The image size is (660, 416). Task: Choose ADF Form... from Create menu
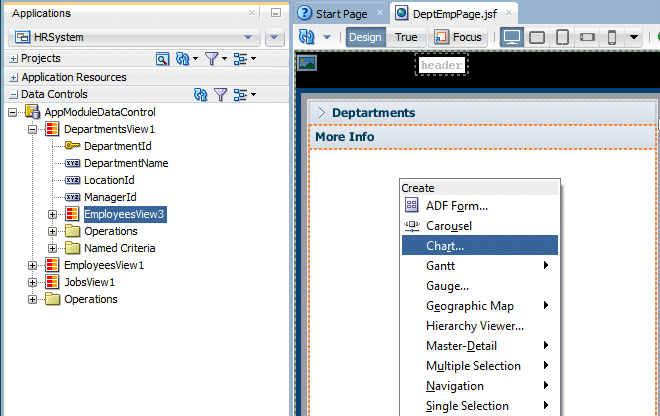coord(480,205)
